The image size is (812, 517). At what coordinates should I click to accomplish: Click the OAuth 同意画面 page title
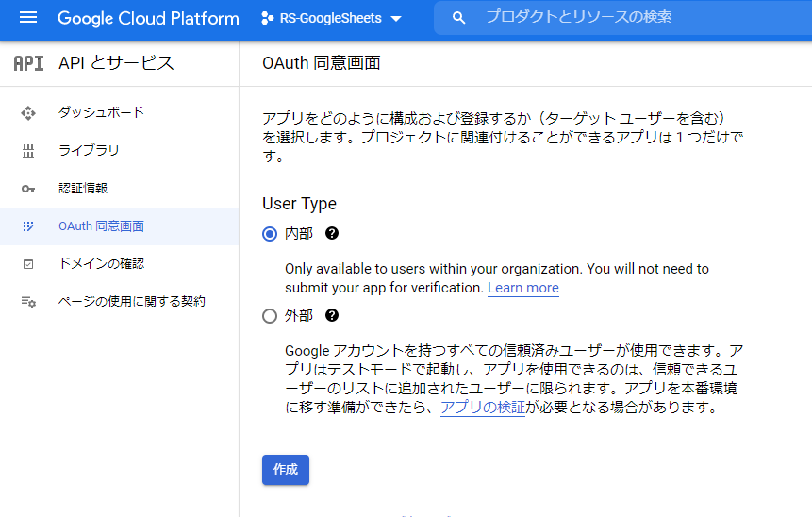click(x=321, y=63)
